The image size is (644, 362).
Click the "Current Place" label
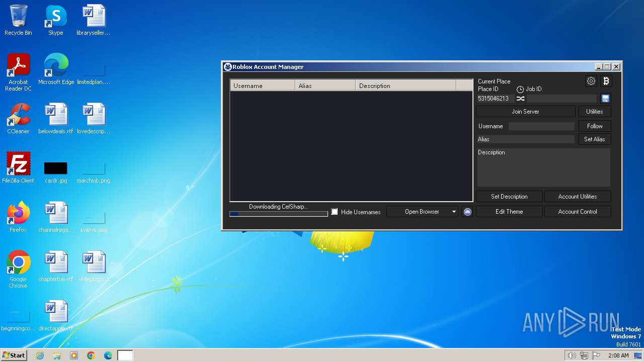494,81
